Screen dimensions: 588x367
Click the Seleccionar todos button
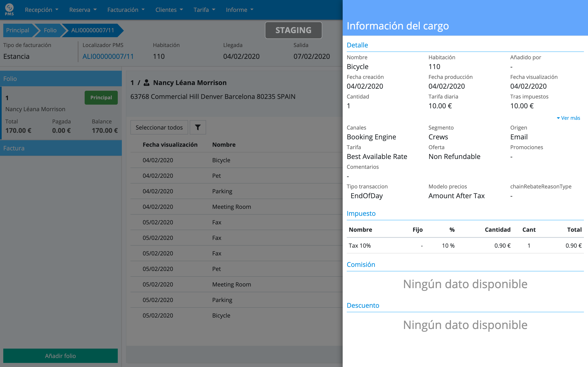click(x=159, y=128)
